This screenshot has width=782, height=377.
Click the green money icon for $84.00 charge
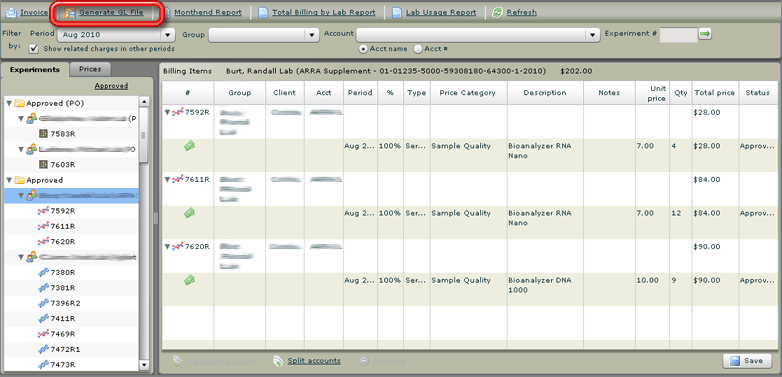(189, 213)
